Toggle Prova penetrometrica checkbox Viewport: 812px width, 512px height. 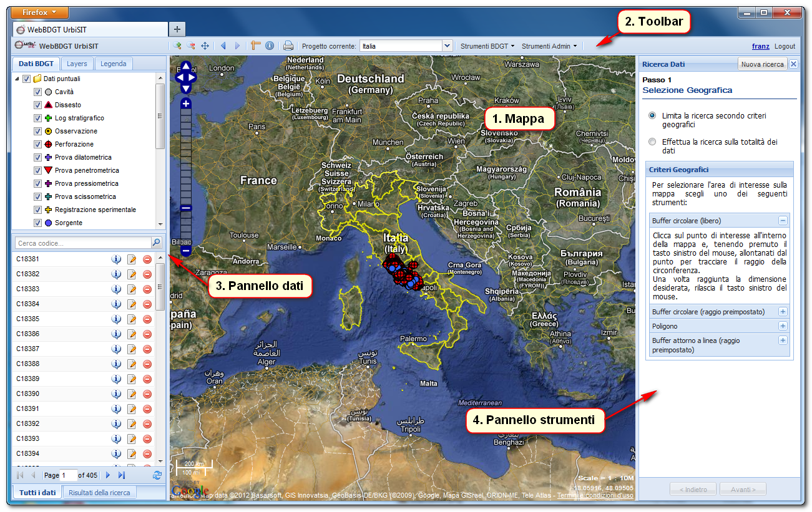37,171
